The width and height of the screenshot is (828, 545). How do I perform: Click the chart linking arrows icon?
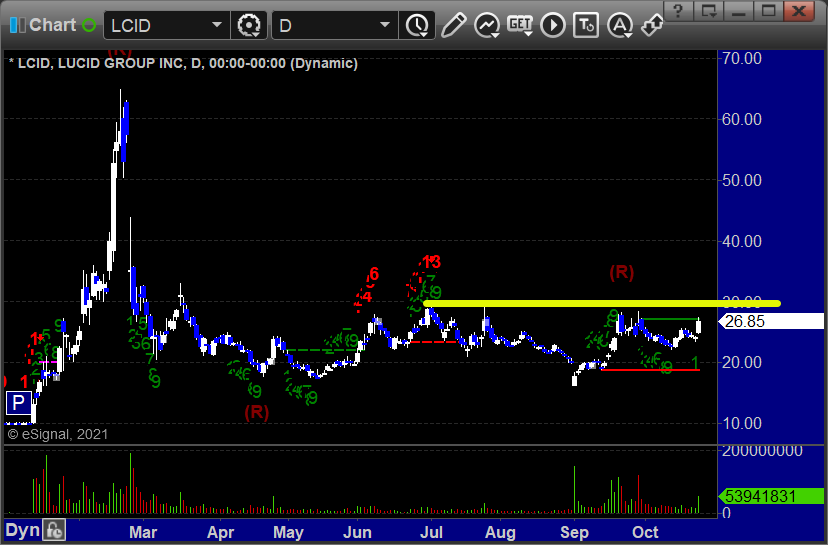click(x=652, y=25)
